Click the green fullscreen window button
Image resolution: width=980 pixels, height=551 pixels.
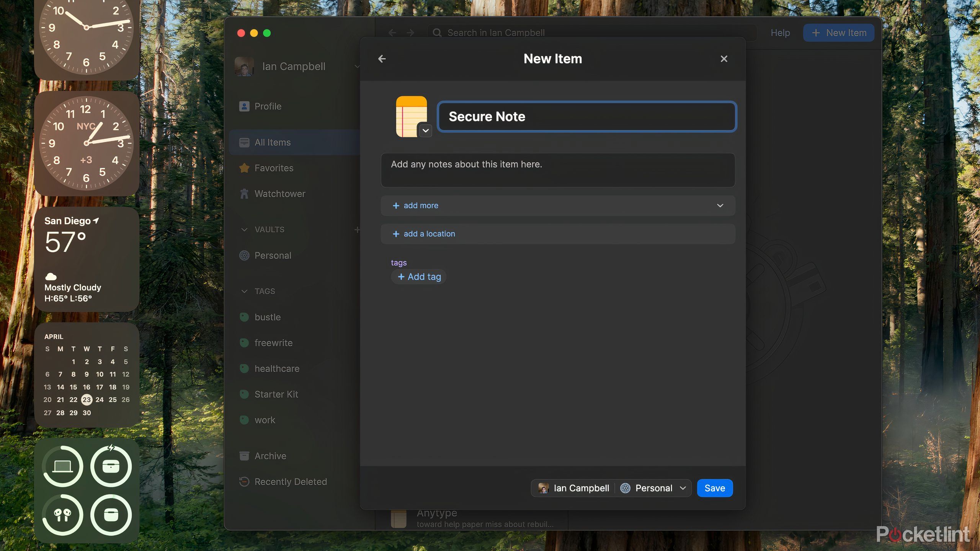point(267,33)
